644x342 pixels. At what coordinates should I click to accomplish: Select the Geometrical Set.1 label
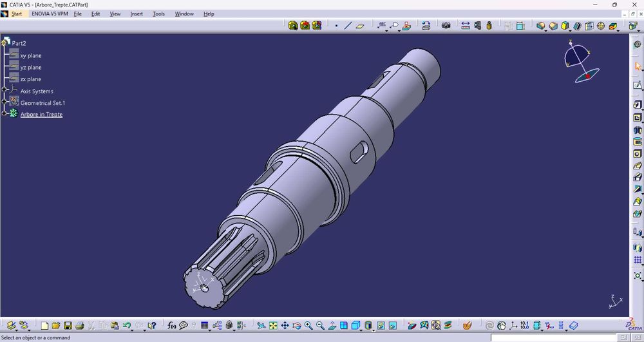tap(43, 103)
